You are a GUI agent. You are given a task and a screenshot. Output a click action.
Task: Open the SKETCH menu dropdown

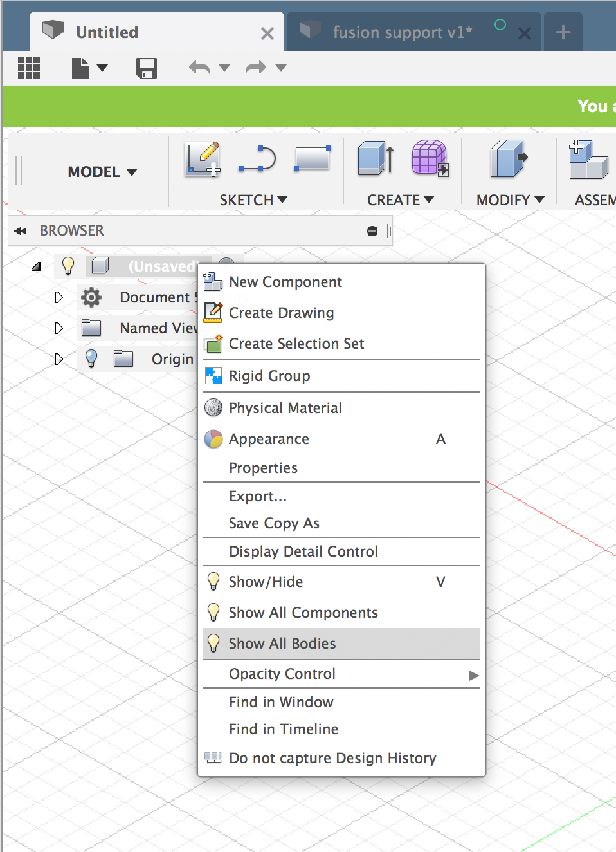(253, 200)
